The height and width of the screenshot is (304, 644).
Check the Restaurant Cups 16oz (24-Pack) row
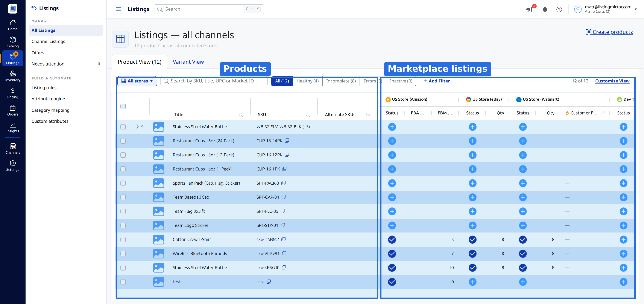(123, 141)
